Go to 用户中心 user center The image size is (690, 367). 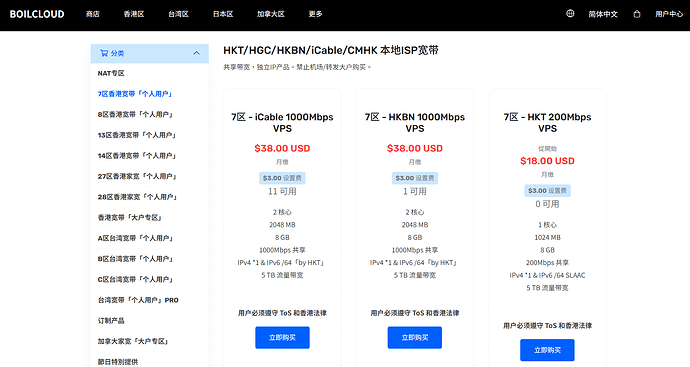point(669,14)
